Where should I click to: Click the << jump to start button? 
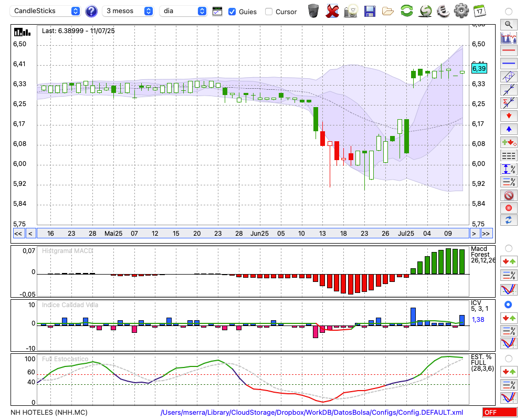[x=18, y=234]
